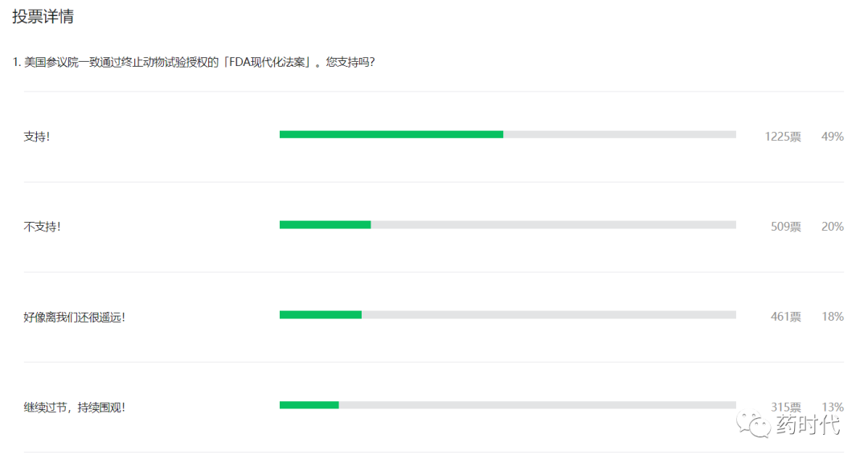868x463 pixels.
Task: Choose the 继续过节，持续围观! option
Action: (74, 407)
